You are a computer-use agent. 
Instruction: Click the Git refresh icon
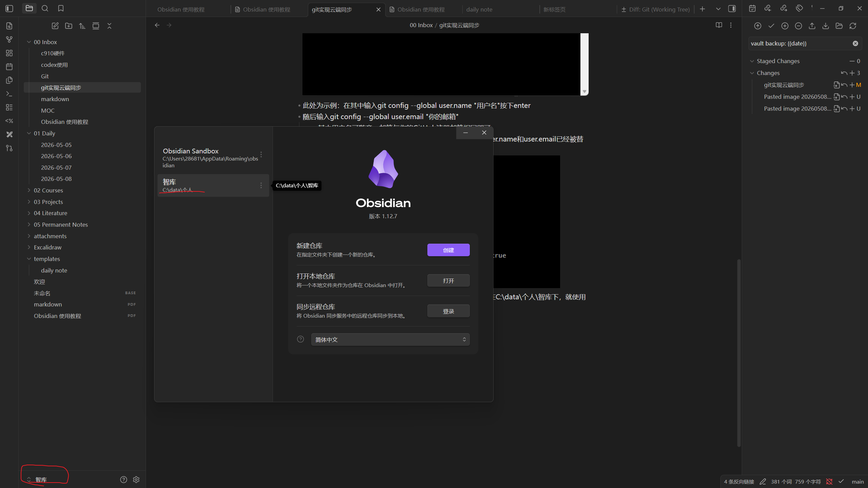(x=853, y=26)
